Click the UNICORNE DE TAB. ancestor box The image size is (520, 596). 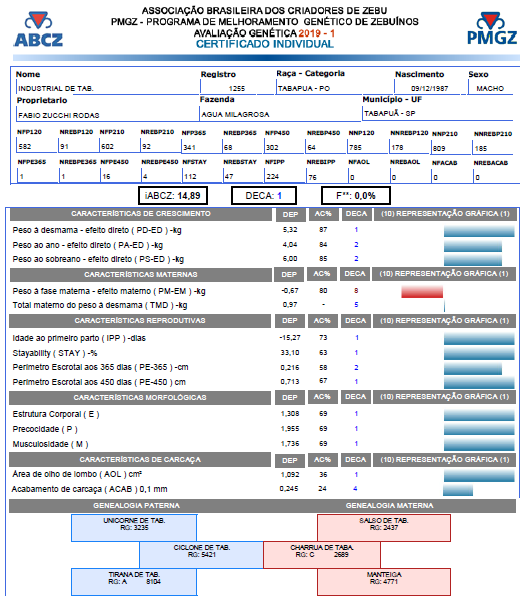pos(134,528)
